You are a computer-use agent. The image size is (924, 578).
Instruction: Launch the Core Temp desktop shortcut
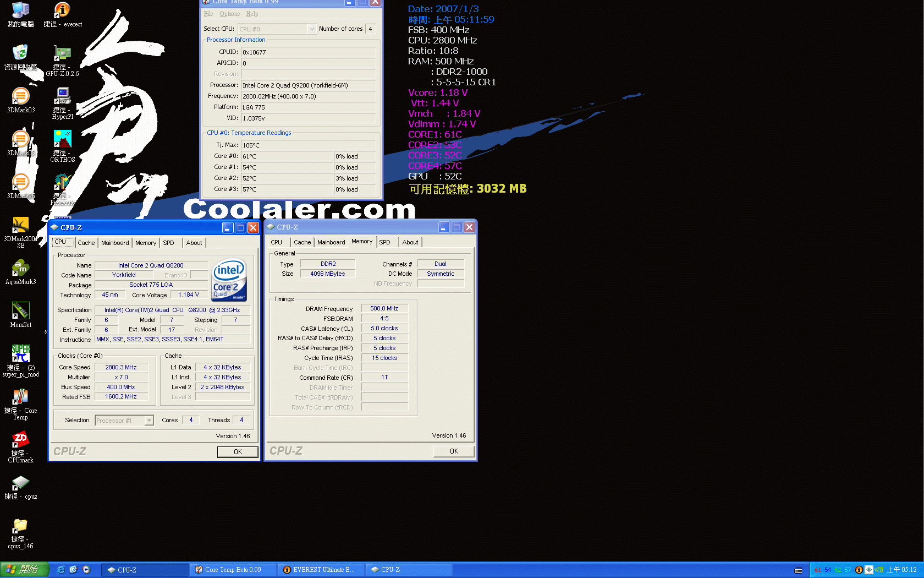coord(20,404)
